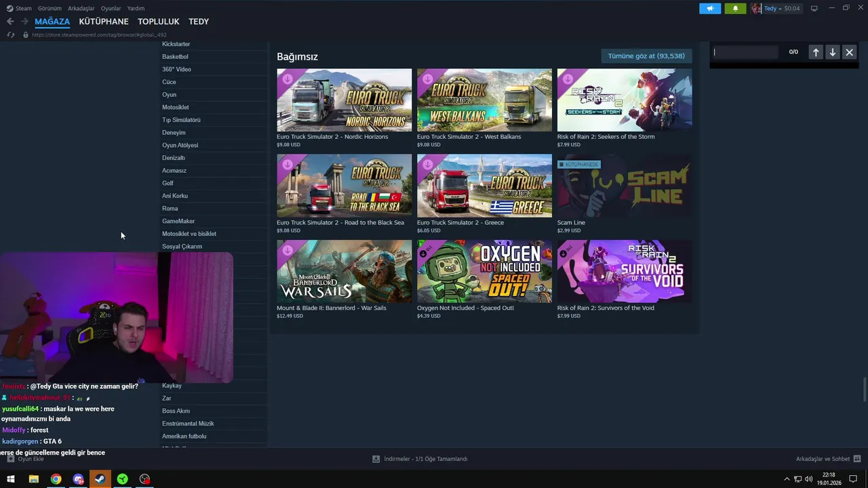The height and width of the screenshot is (488, 868).
Task: Open the Arkadaşlar menu
Action: (81, 8)
